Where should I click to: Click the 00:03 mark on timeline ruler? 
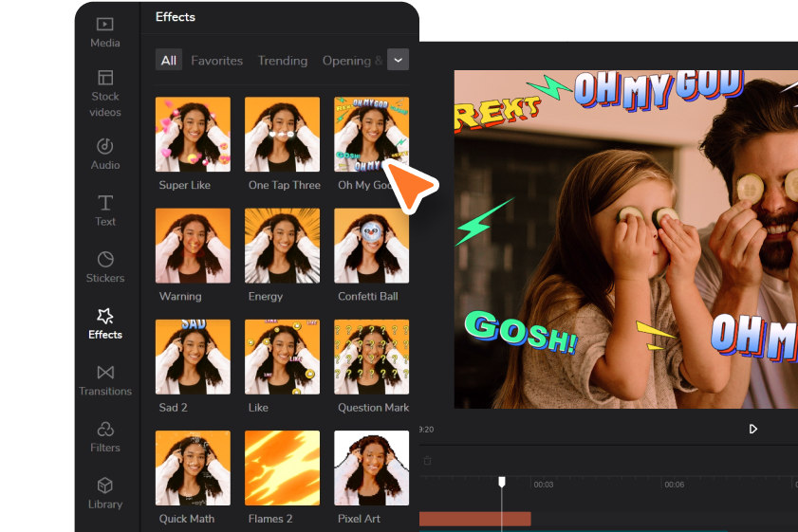[543, 485]
